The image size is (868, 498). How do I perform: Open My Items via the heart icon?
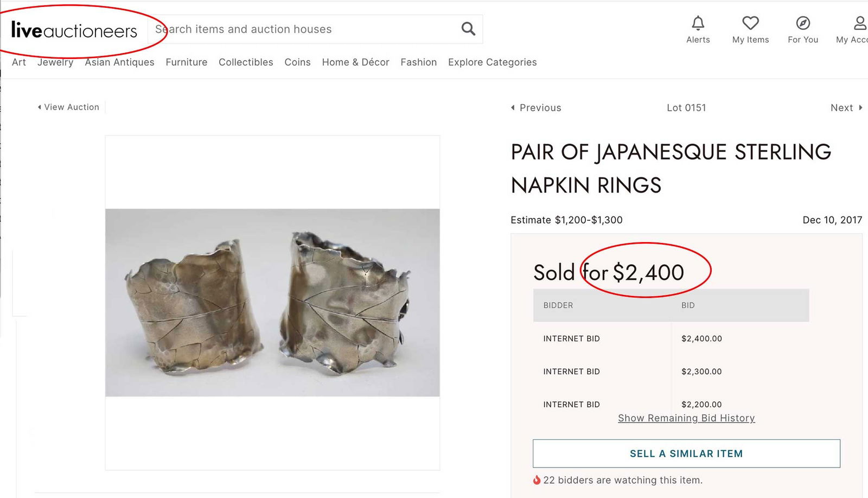pos(750,23)
